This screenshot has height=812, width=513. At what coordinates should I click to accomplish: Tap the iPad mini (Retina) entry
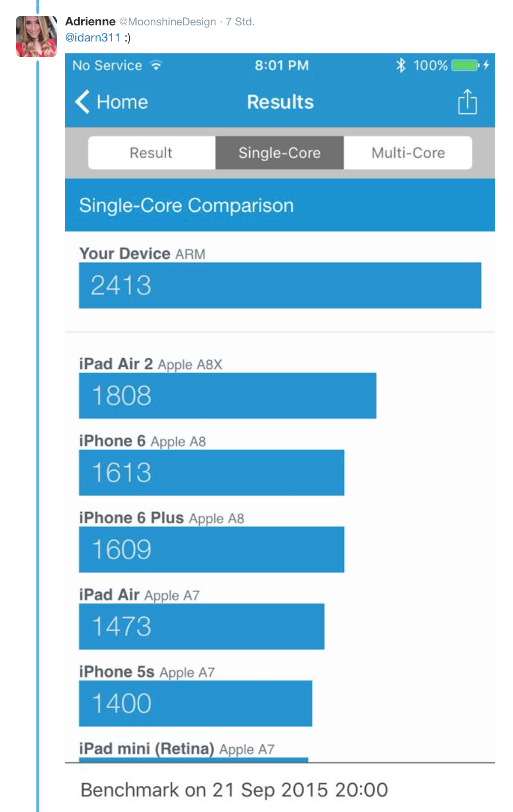[x=178, y=748]
